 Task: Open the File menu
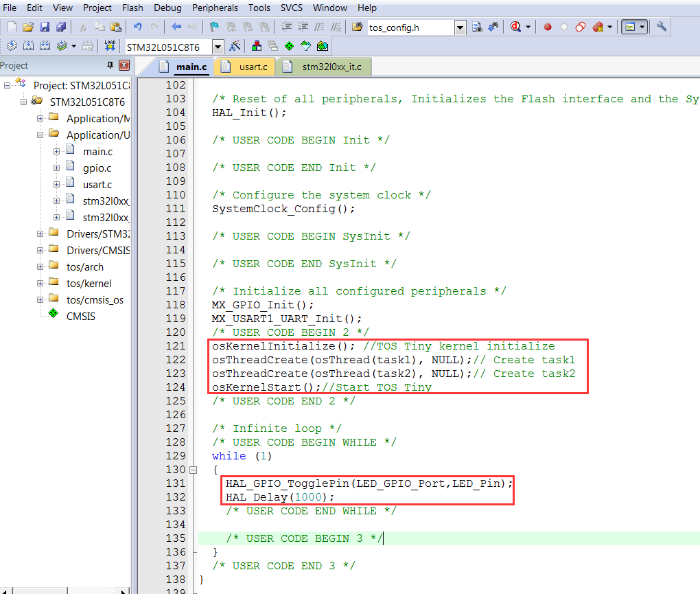10,8
